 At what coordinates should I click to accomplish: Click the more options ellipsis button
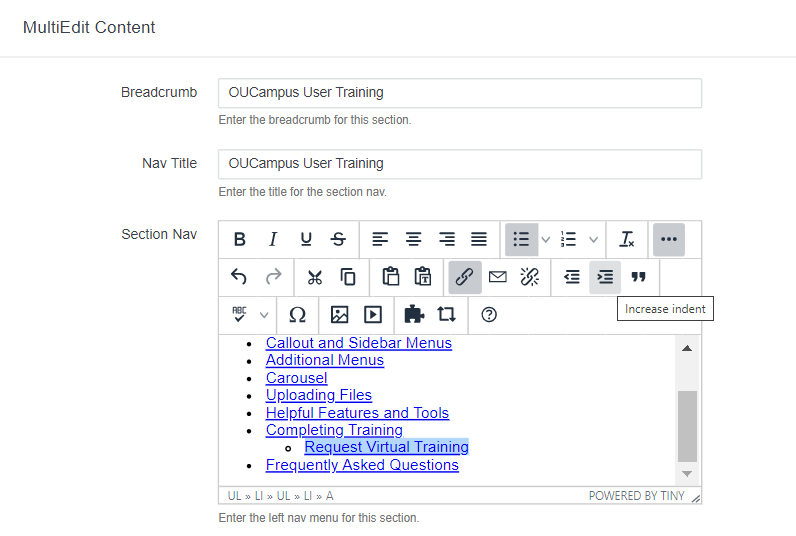(x=669, y=239)
